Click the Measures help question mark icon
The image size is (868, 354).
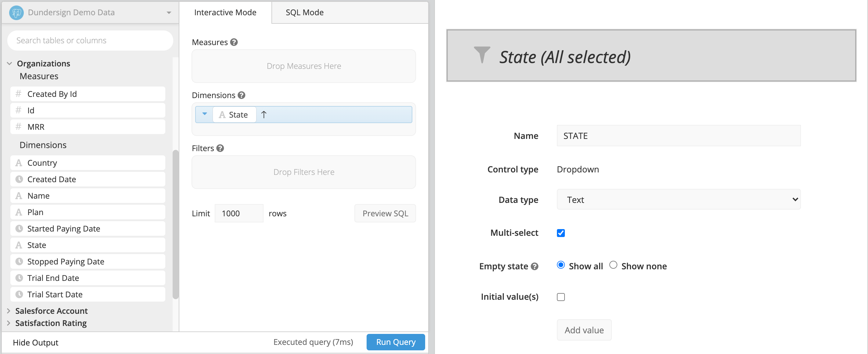coord(234,42)
